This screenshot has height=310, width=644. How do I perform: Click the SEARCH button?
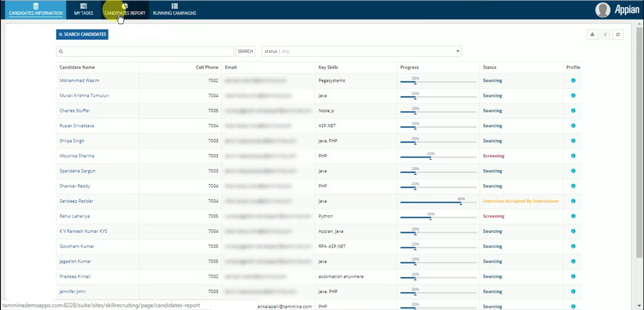coord(245,51)
